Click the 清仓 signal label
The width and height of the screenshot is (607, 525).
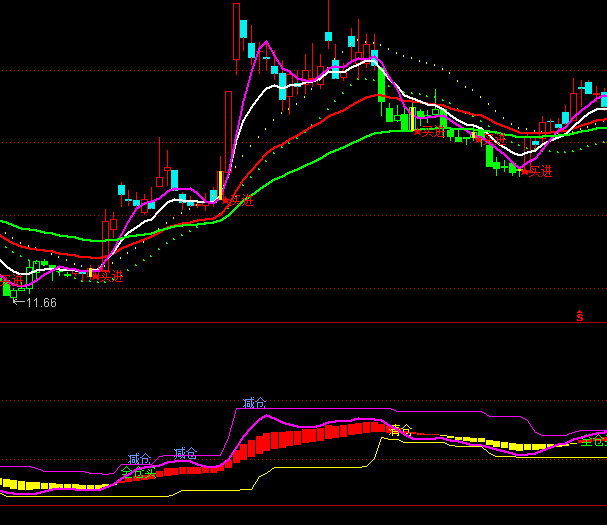pyautogui.click(x=400, y=430)
